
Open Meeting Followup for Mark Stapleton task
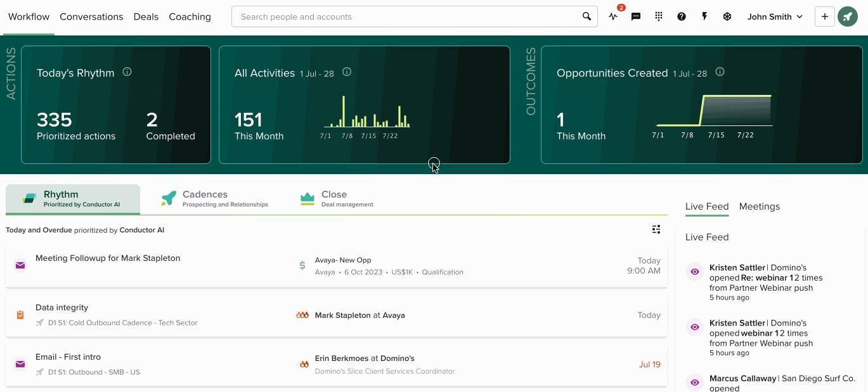pyautogui.click(x=108, y=258)
